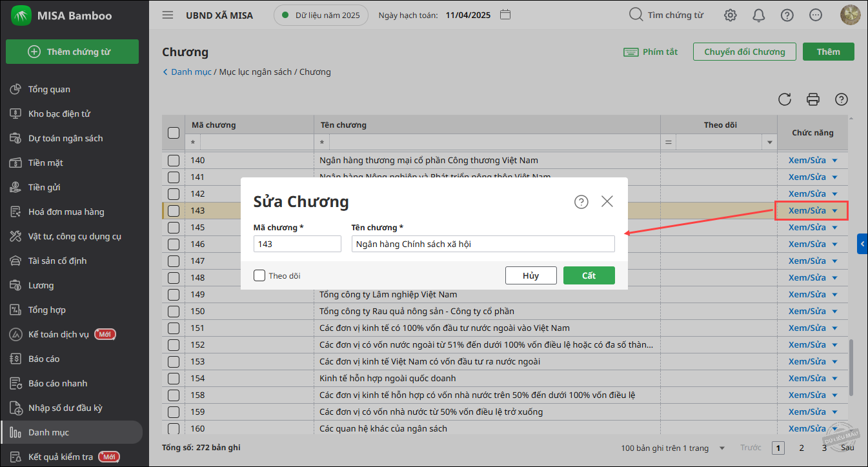
Task: Print the Chương list
Action: 813,99
